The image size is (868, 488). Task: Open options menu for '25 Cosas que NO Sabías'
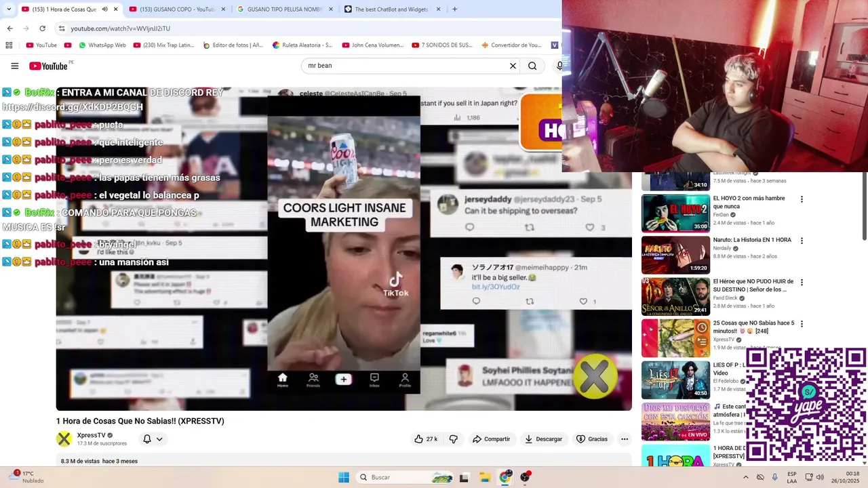click(802, 324)
